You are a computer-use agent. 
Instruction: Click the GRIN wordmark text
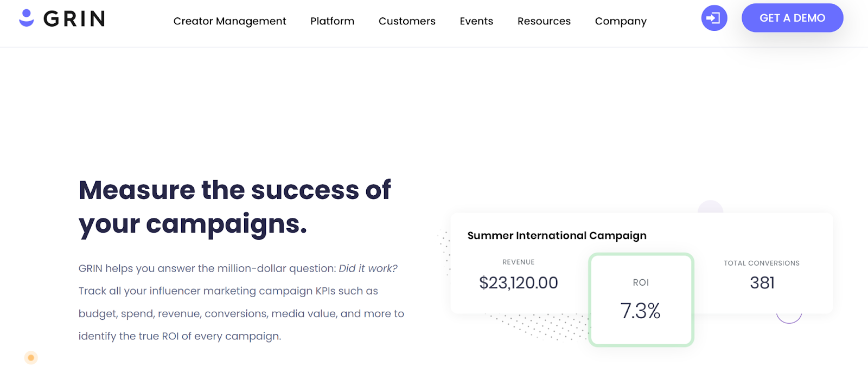74,19
